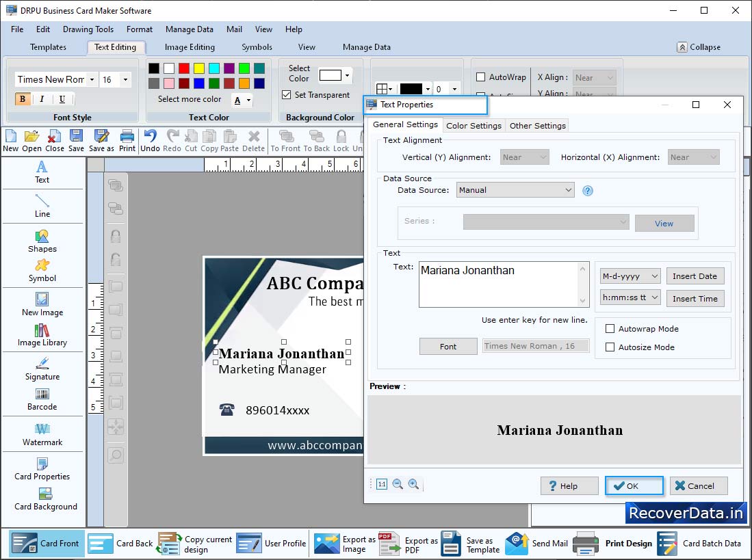Add a New Image to the card

(x=42, y=305)
